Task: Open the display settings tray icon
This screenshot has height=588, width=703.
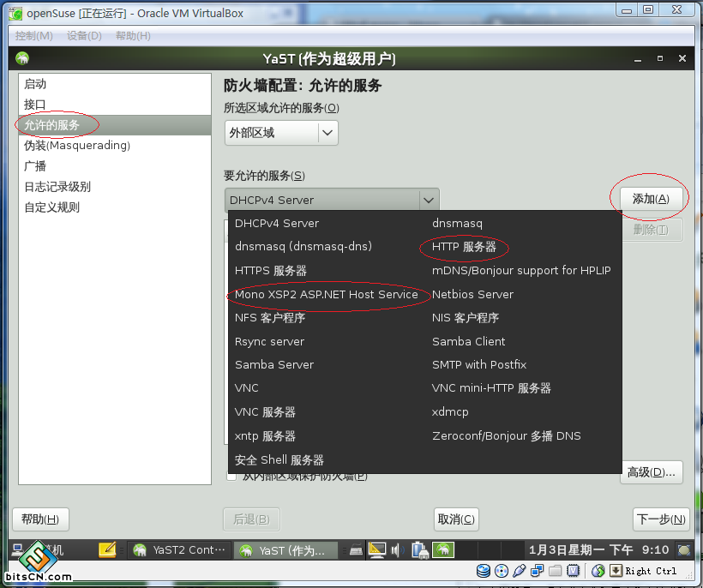Action: tap(376, 550)
